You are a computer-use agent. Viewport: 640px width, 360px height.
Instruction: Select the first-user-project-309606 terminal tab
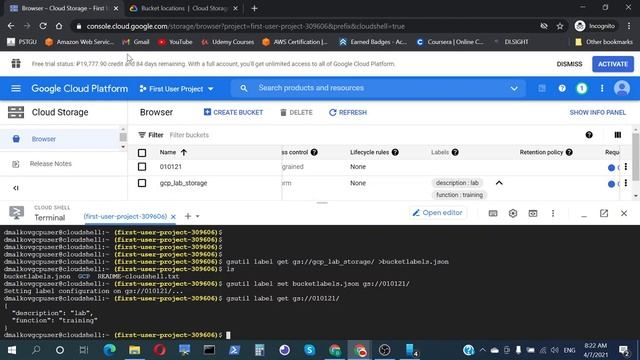point(125,216)
